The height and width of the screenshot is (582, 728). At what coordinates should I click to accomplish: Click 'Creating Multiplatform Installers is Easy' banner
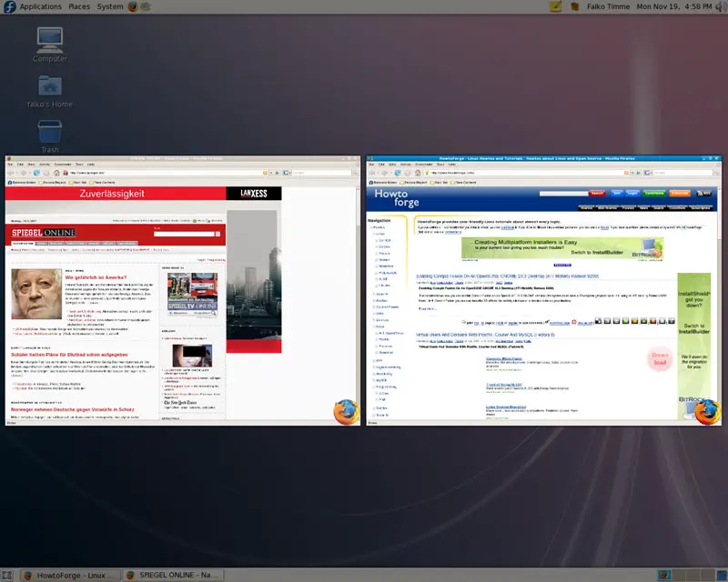coord(562,248)
